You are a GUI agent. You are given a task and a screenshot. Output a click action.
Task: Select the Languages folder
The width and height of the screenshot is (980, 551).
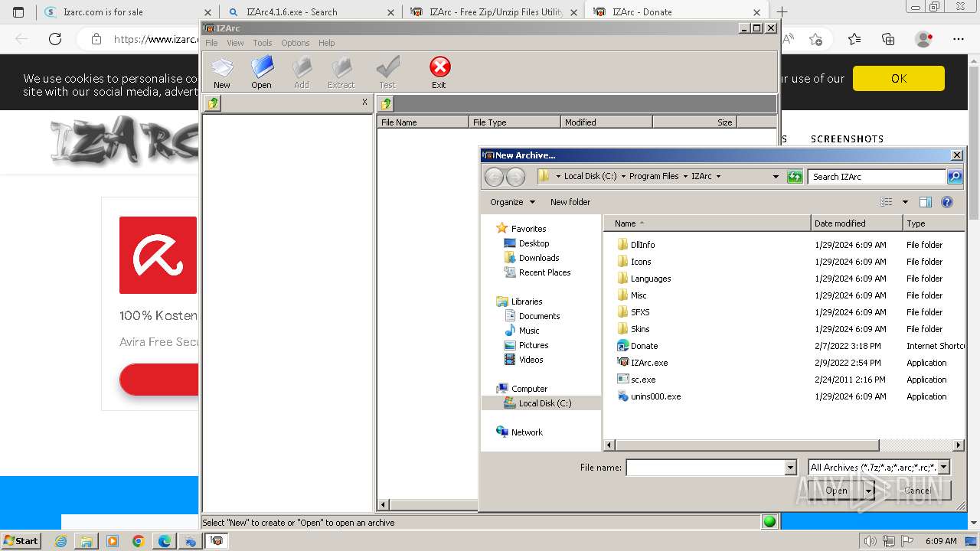pos(643,279)
